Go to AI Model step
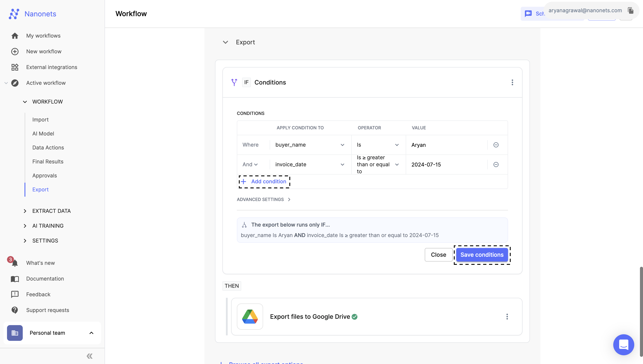The height and width of the screenshot is (364, 643). (x=43, y=133)
